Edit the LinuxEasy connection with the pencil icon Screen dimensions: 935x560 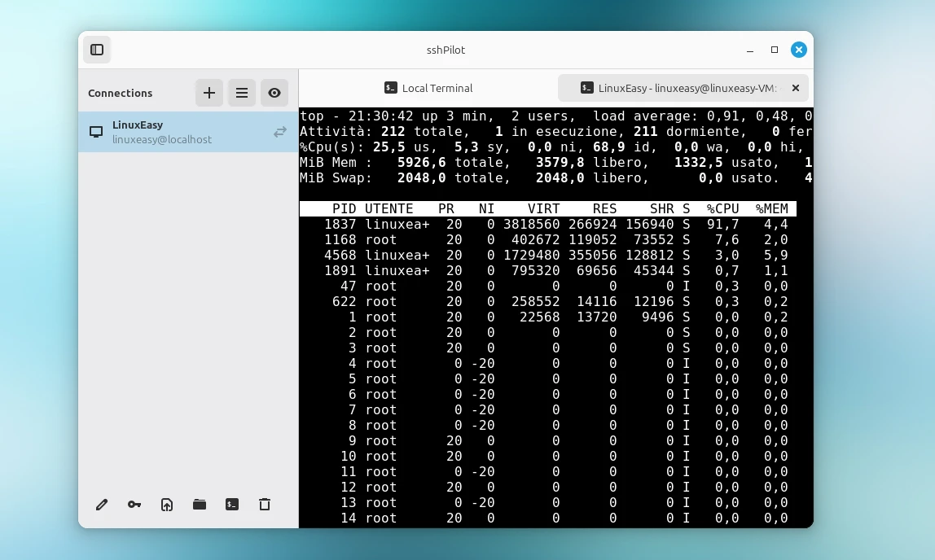point(102,505)
